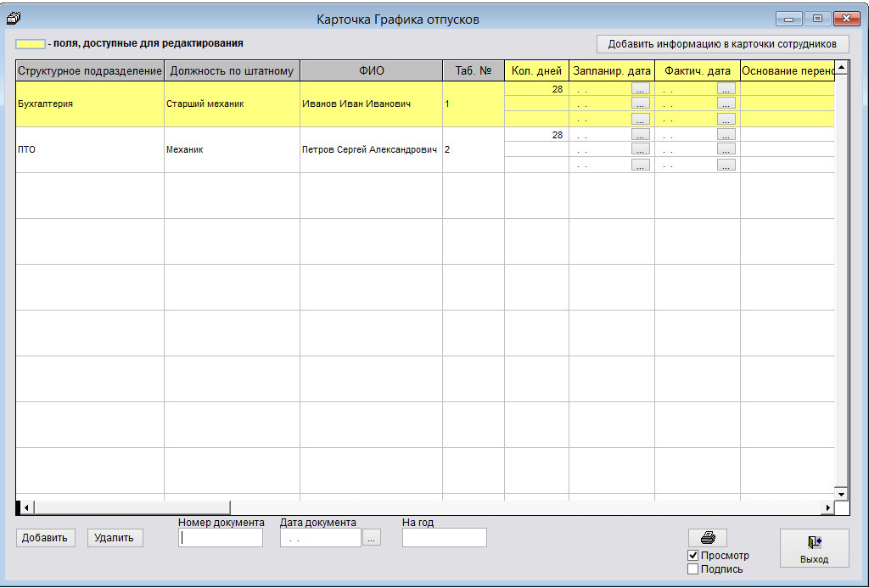The width and height of the screenshot is (869, 588).
Task: Click into the На год field
Action: tap(444, 538)
